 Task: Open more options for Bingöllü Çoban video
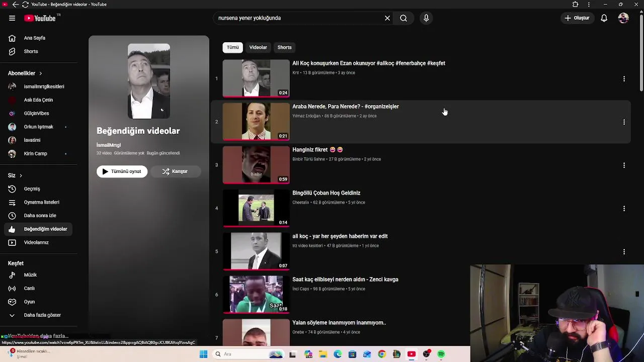(624, 209)
